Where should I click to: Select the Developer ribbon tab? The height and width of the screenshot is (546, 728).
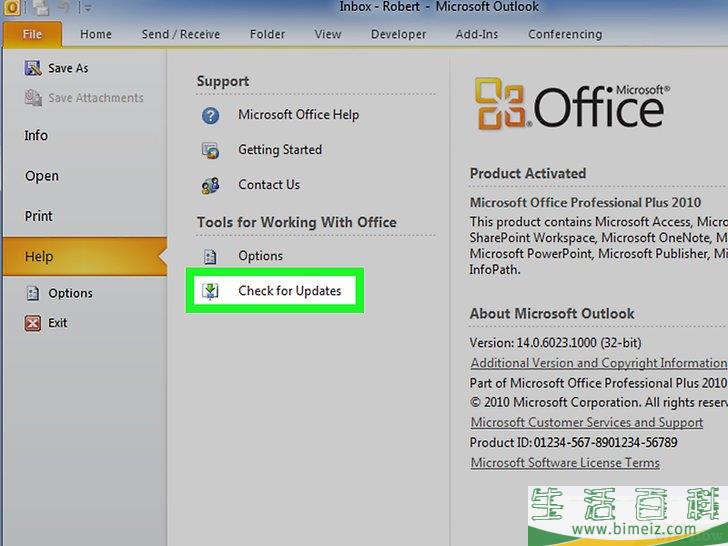click(x=398, y=34)
